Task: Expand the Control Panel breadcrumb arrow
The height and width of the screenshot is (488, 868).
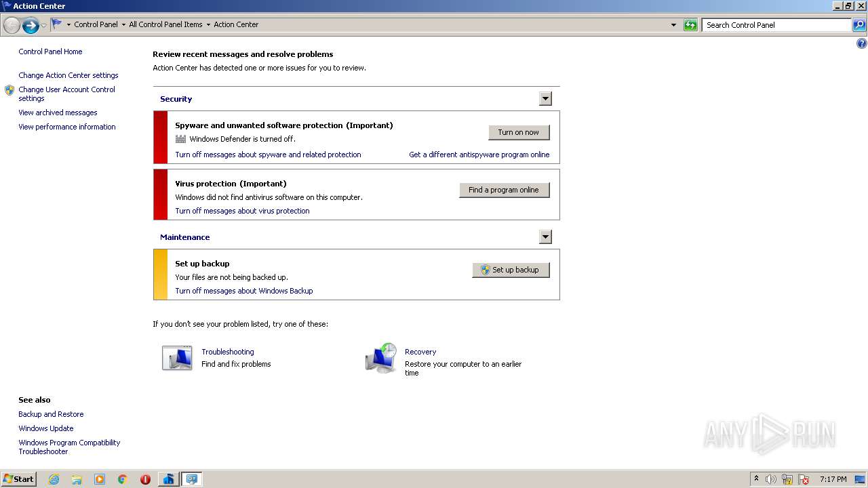Action: (123, 24)
